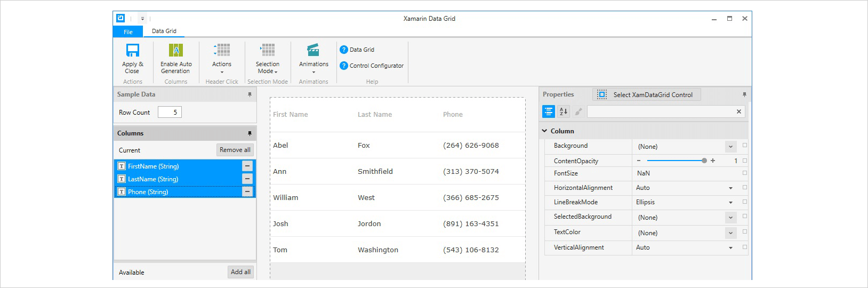Viewport: 868px width, 288px height.
Task: Collapse the Column property group
Action: [x=545, y=131]
